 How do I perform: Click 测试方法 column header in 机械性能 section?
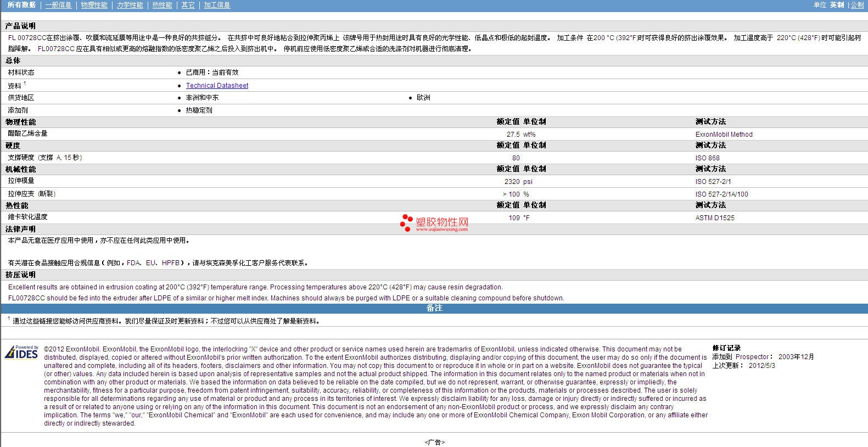(710, 169)
